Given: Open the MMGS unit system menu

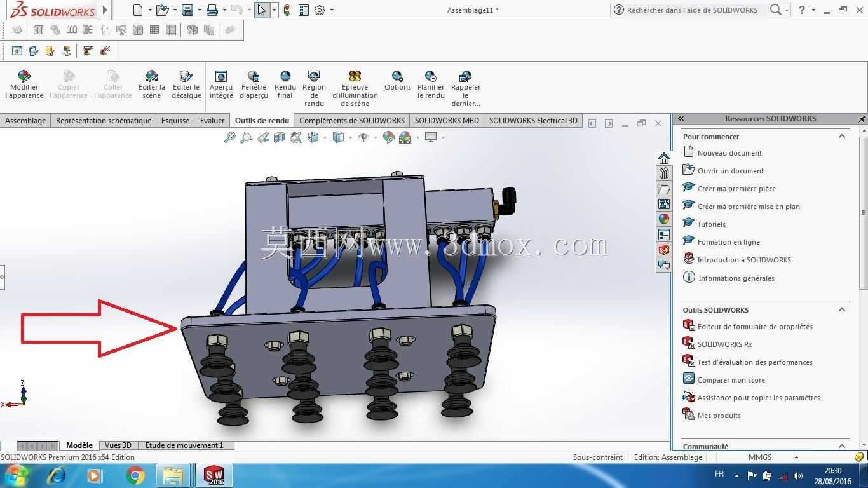Looking at the screenshot, I should click(x=773, y=457).
